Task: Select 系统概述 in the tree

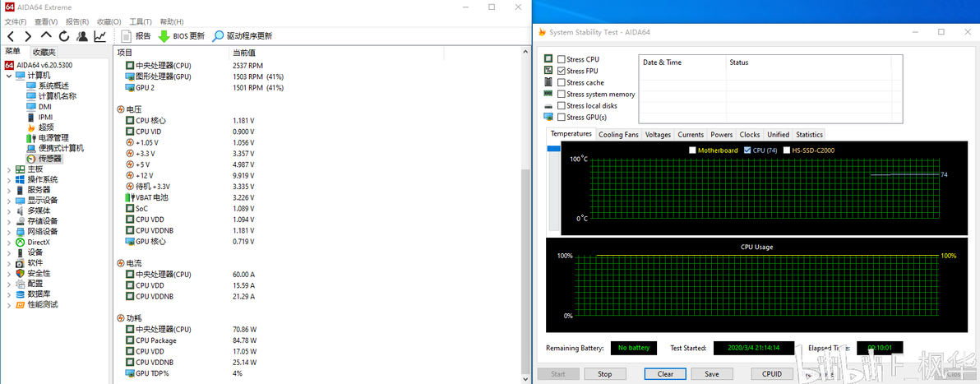Action: click(x=53, y=86)
